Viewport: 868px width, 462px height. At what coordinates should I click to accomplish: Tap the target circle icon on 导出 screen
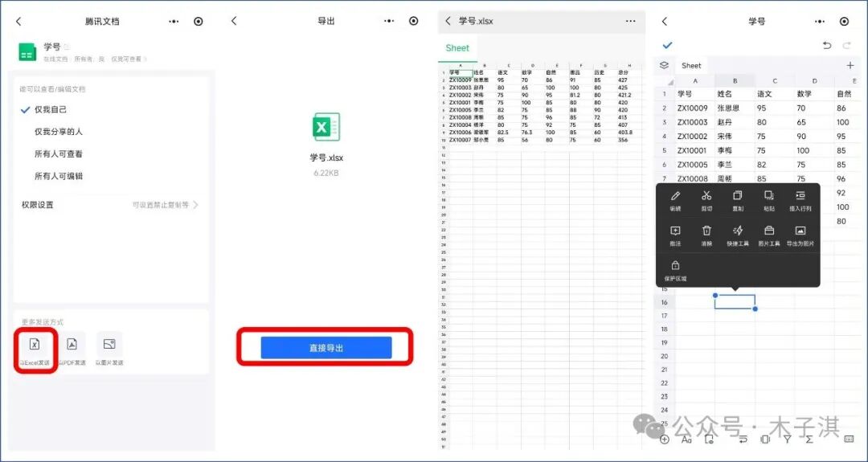coord(414,21)
